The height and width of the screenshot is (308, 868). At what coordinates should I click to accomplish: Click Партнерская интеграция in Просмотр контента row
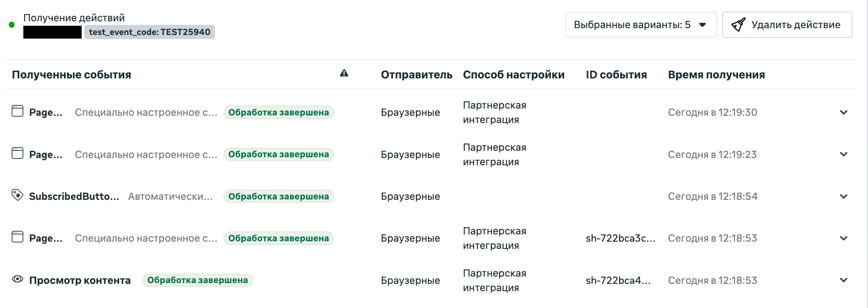495,280
